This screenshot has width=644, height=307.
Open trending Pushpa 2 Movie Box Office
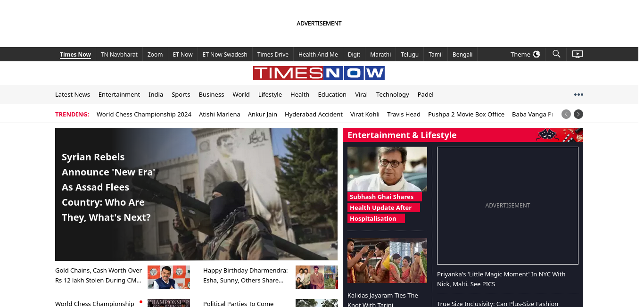point(466,114)
